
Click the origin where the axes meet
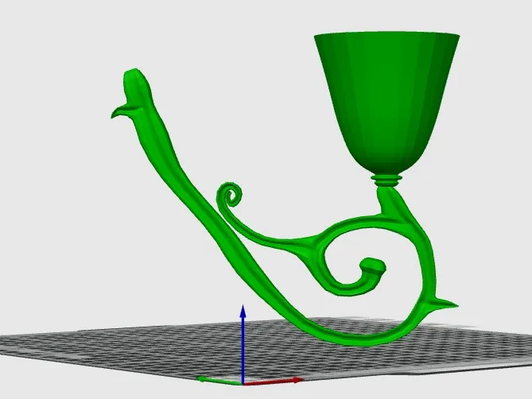tap(243, 381)
